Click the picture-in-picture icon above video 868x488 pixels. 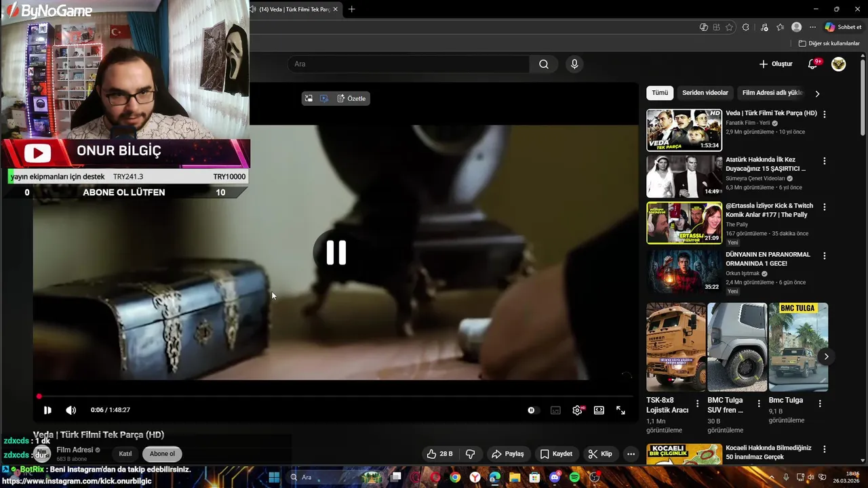(x=309, y=98)
